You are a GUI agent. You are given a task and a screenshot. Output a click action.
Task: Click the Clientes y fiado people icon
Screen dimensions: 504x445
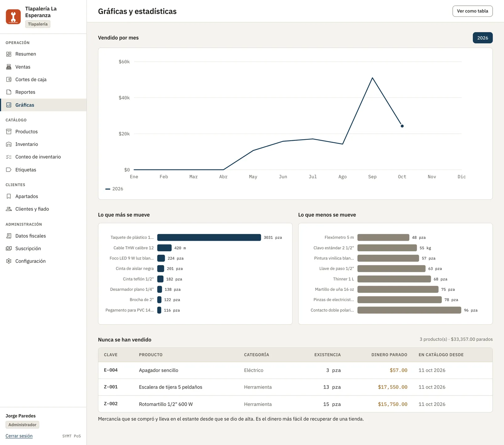pyautogui.click(x=9, y=209)
